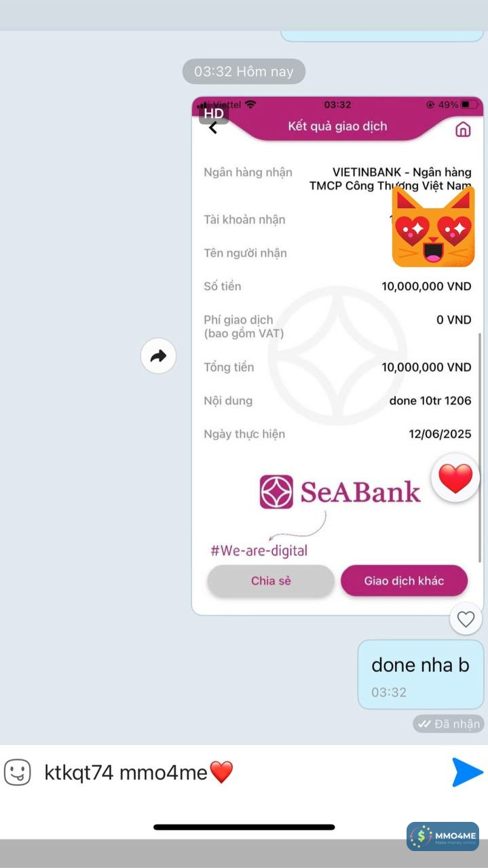488x868 pixels.
Task: Tap the Chia sẻ button
Action: (271, 581)
